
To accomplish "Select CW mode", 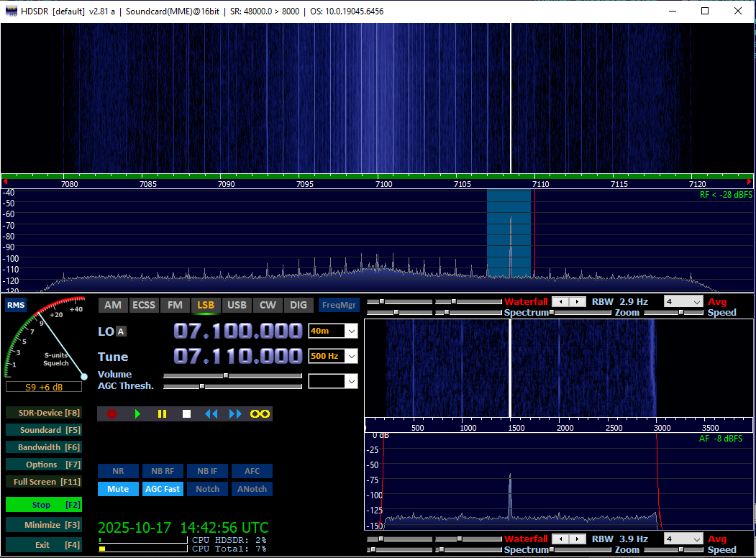I will coord(268,305).
